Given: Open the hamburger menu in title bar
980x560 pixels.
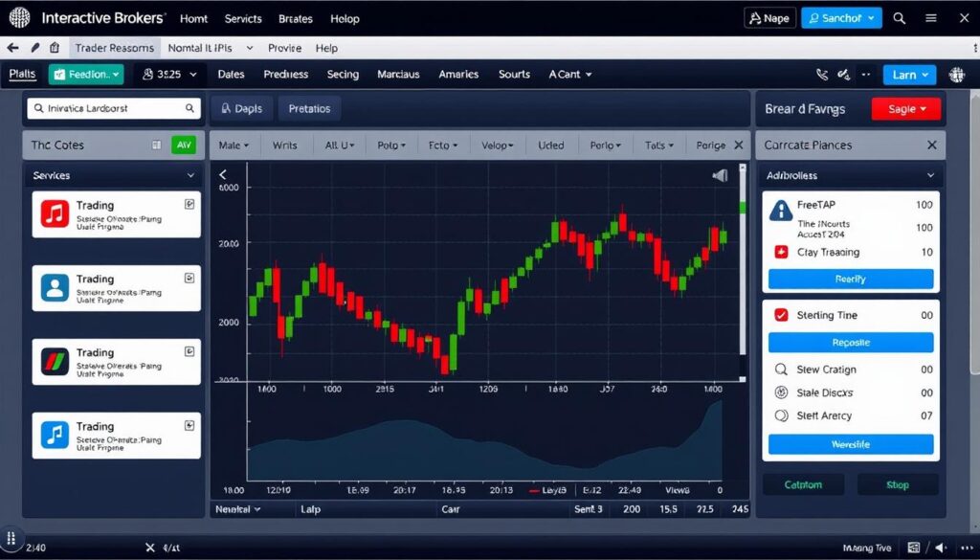Looking at the screenshot, I should (931, 18).
